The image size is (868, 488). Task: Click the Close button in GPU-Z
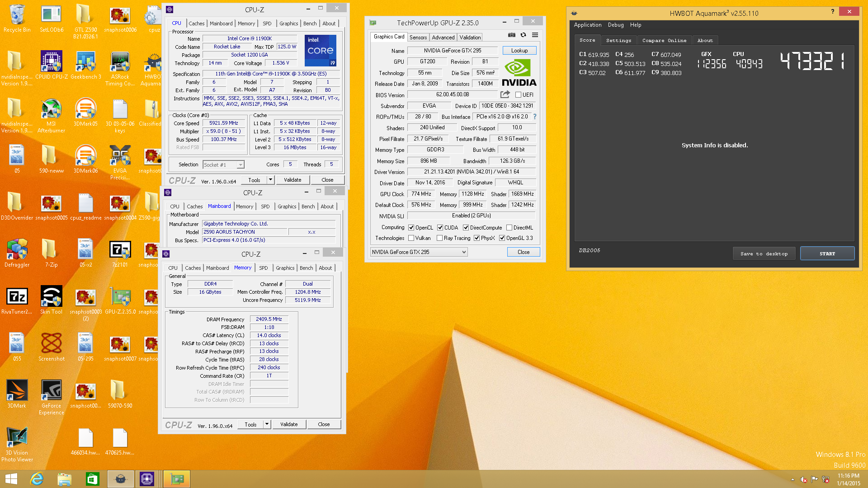[524, 252]
